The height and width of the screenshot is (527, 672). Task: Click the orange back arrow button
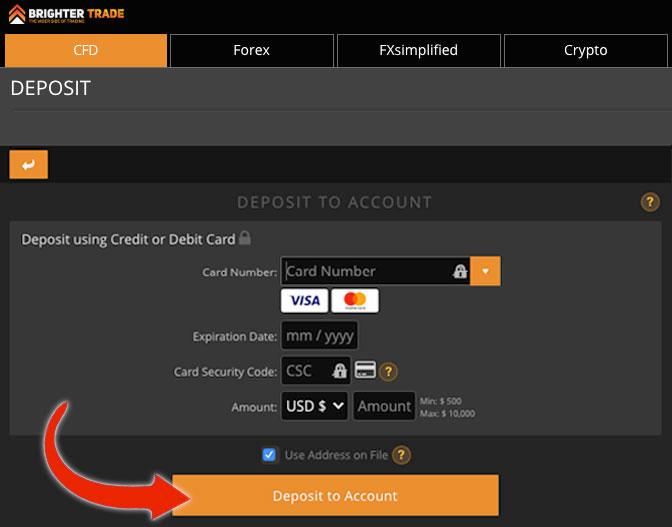tap(29, 165)
